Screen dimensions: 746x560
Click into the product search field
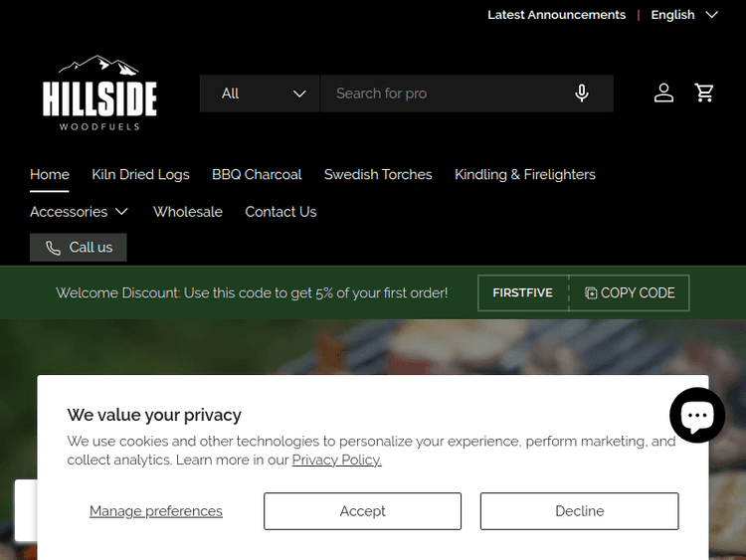[x=443, y=93]
